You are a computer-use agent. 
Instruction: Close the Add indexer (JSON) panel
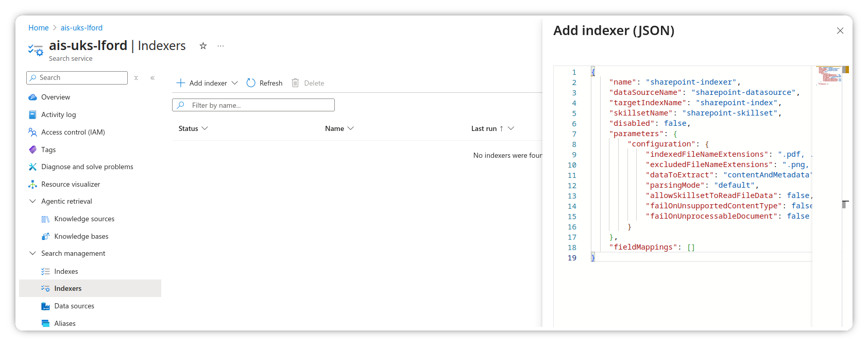840,31
